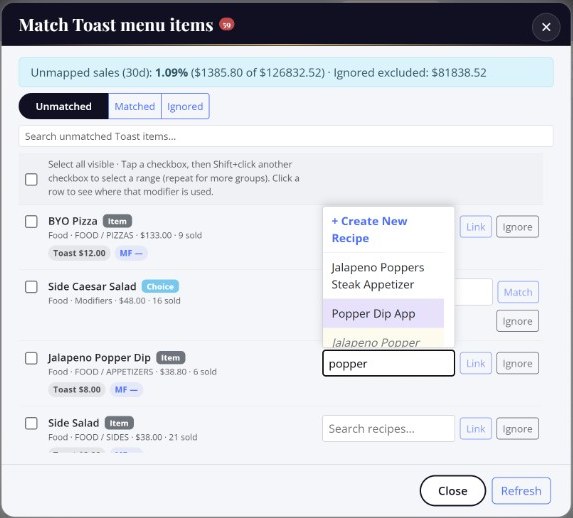Click the MF chip under Jalapeno Popper Dip

coord(126,390)
